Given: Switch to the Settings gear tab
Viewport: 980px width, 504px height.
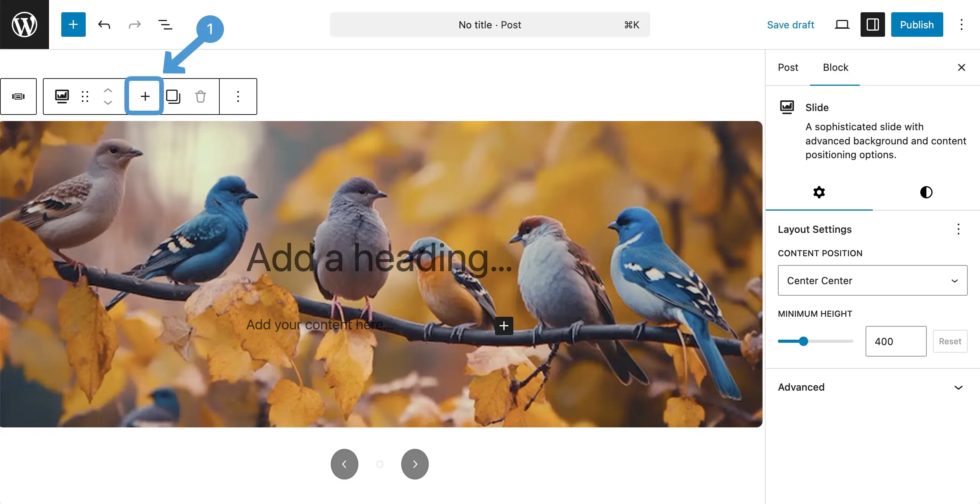Looking at the screenshot, I should (x=819, y=192).
